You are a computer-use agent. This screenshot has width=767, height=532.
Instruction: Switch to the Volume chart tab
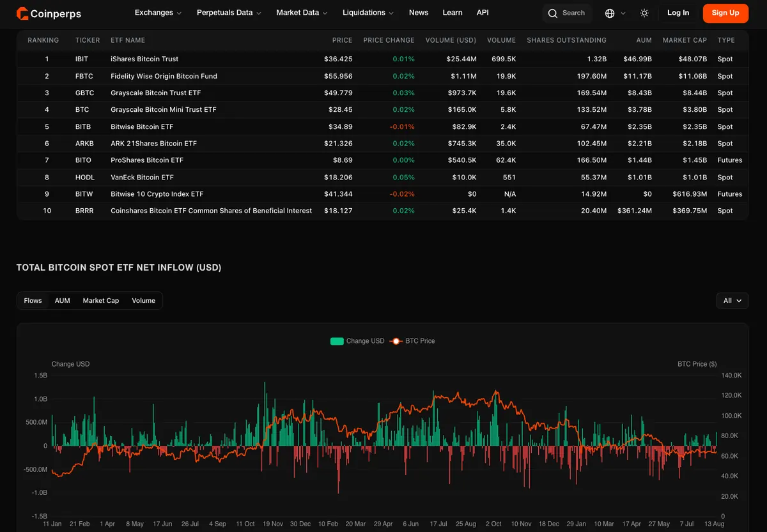click(x=144, y=301)
